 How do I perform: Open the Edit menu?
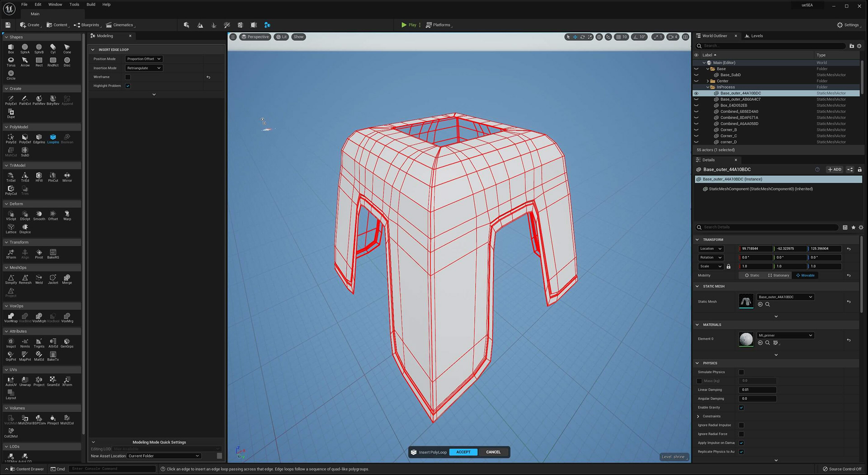point(38,5)
